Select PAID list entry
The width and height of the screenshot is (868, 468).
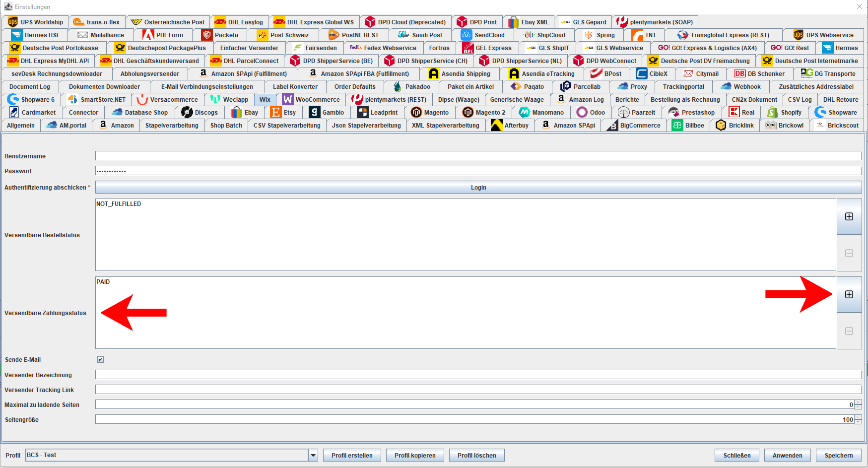coord(466,282)
